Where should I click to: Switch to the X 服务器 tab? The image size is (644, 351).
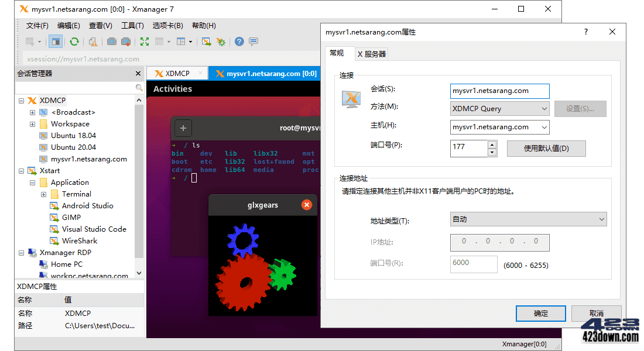click(x=370, y=53)
